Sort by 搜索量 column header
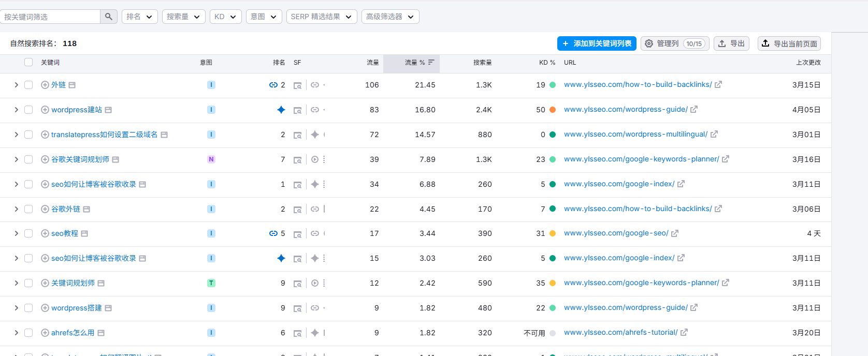 click(x=483, y=63)
